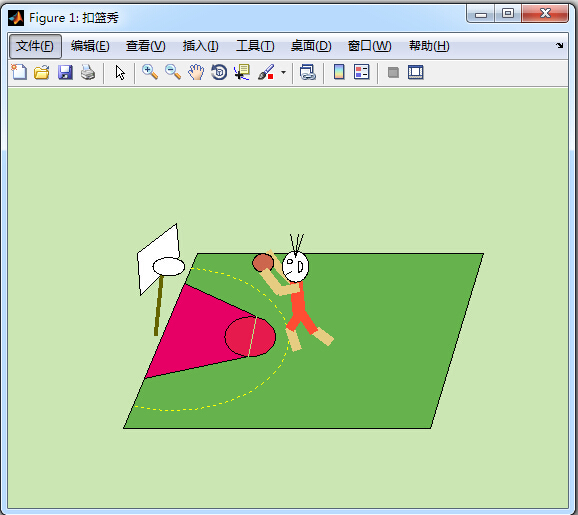This screenshot has width=578, height=515.
Task: Open the 插入(I) menu
Action: (201, 46)
